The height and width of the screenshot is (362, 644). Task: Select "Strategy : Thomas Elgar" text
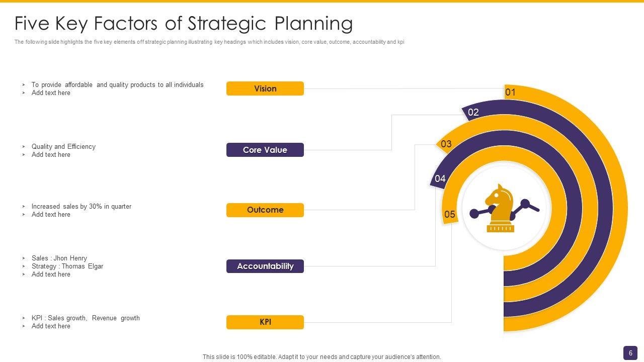click(67, 266)
